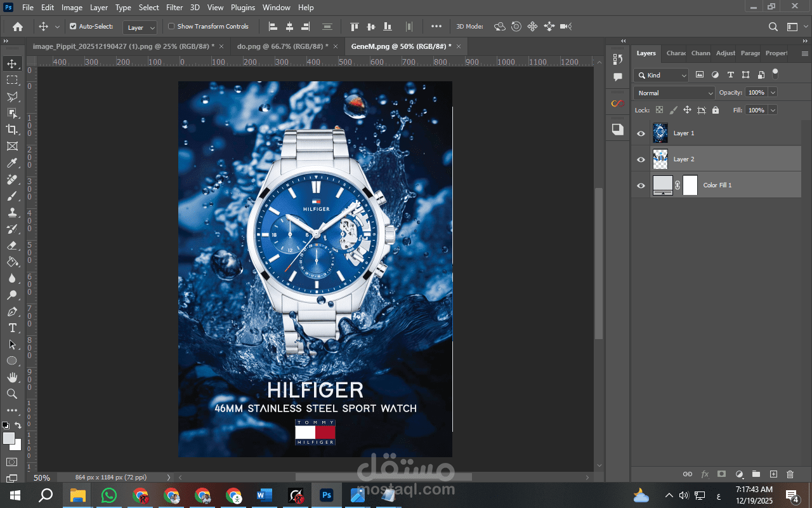This screenshot has height=508, width=812.
Task: Click the delete layer trash icon
Action: pos(790,474)
